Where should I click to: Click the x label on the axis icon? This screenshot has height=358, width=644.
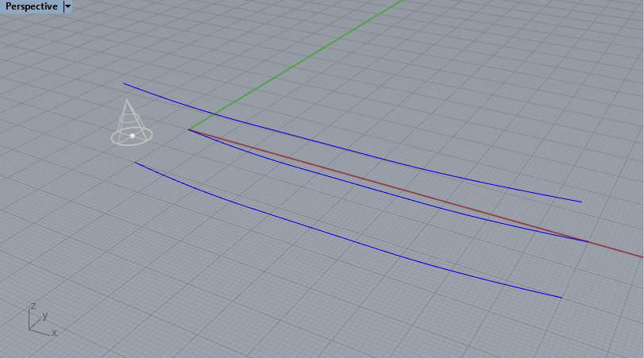[x=54, y=333]
